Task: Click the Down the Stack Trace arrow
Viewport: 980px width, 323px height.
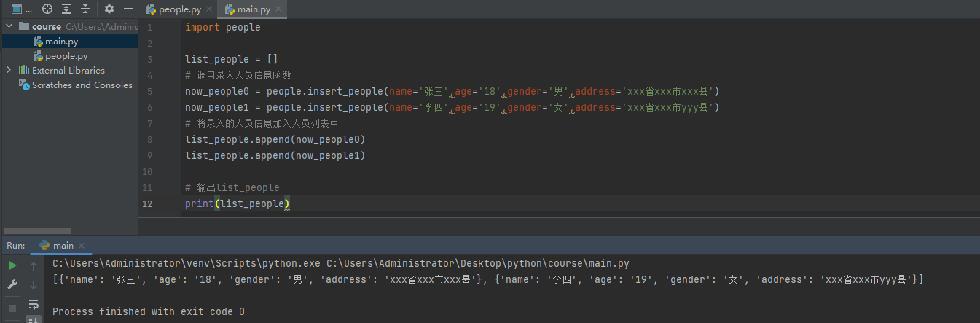Action: coord(34,285)
